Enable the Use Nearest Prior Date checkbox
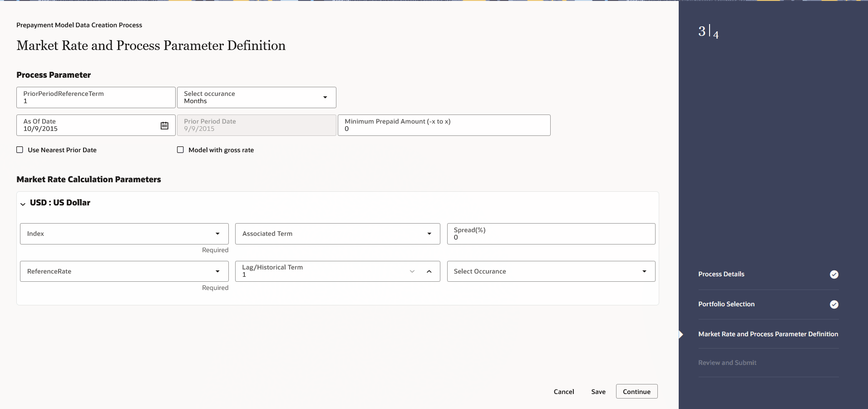 (20, 150)
